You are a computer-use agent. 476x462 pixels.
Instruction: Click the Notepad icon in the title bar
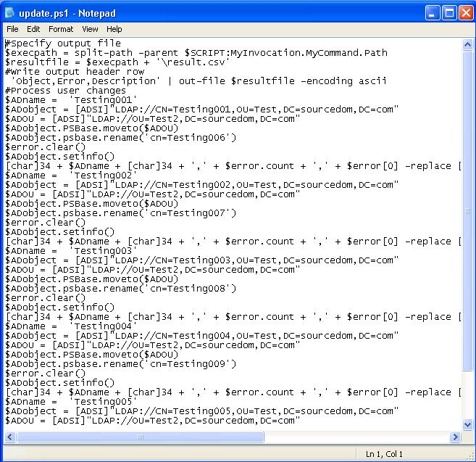(10, 12)
